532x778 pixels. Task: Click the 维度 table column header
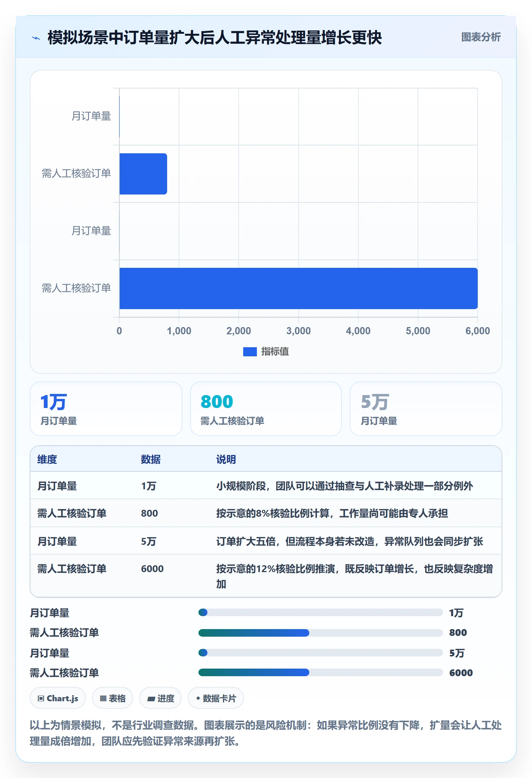coord(47,459)
